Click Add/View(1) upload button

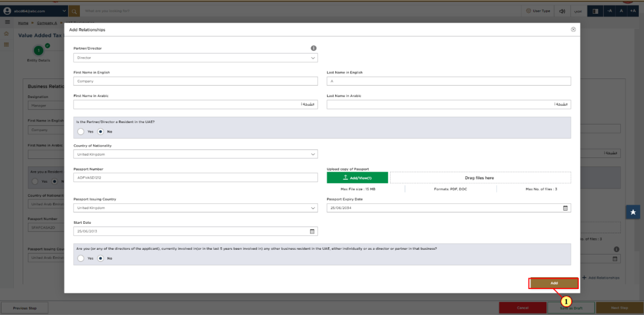(357, 178)
